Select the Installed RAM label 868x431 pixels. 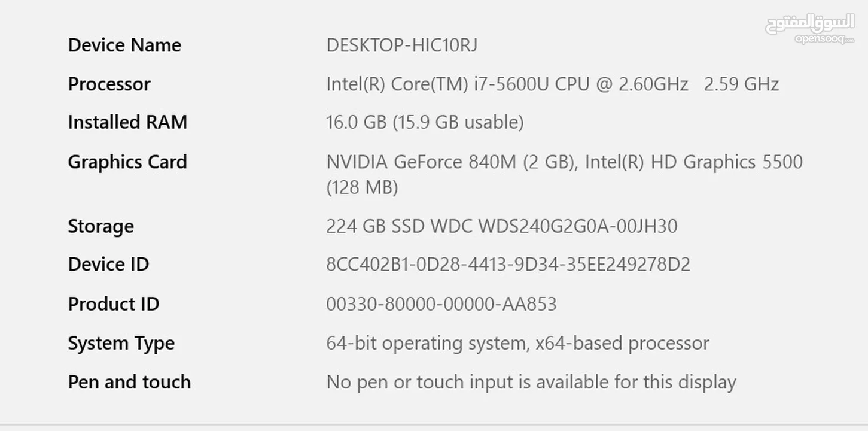[x=127, y=122]
